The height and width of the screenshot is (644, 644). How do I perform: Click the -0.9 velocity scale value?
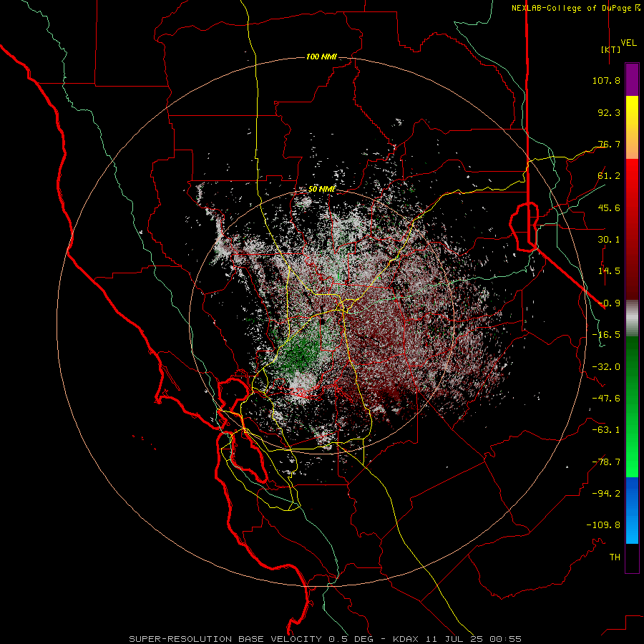pyautogui.click(x=609, y=303)
